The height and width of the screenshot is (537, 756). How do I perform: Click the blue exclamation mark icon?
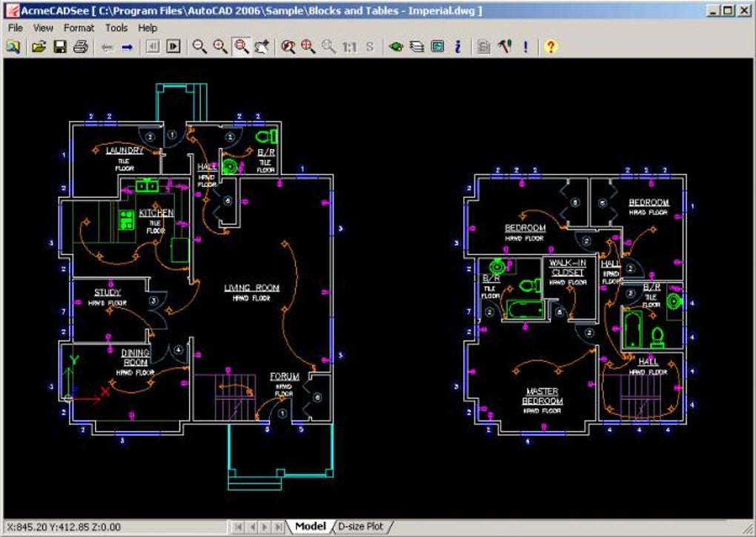point(525,47)
